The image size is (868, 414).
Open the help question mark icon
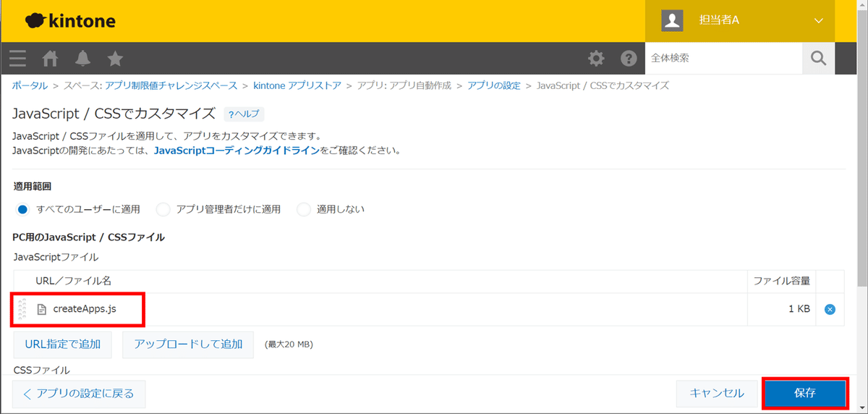click(x=629, y=59)
